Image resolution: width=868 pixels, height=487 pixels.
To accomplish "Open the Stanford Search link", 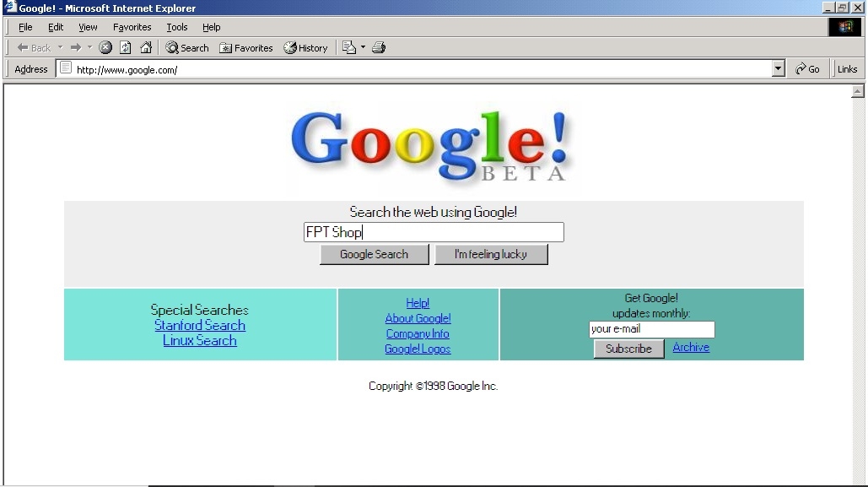I will pyautogui.click(x=199, y=325).
